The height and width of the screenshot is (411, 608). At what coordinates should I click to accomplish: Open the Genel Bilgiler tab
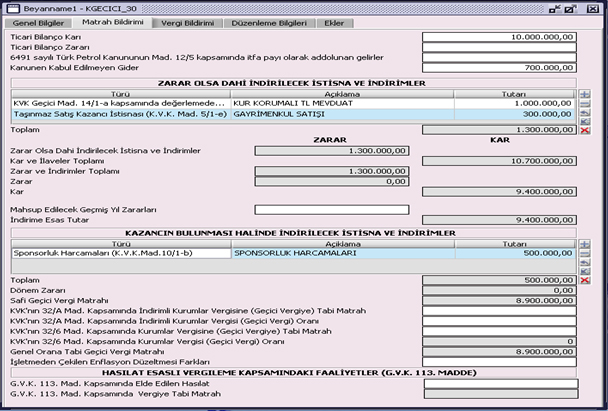(39, 21)
